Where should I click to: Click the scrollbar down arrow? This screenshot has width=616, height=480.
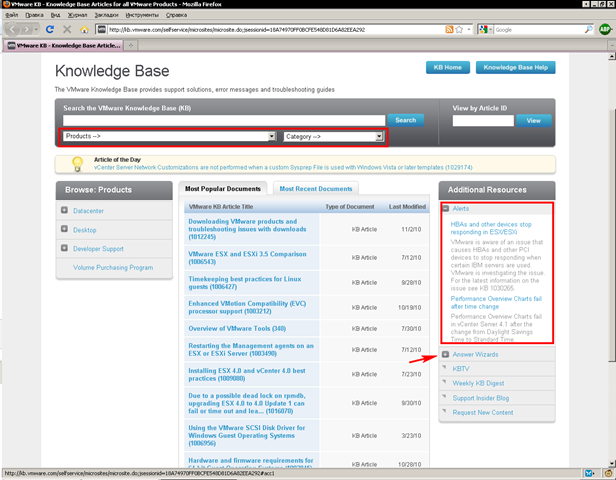[612, 463]
